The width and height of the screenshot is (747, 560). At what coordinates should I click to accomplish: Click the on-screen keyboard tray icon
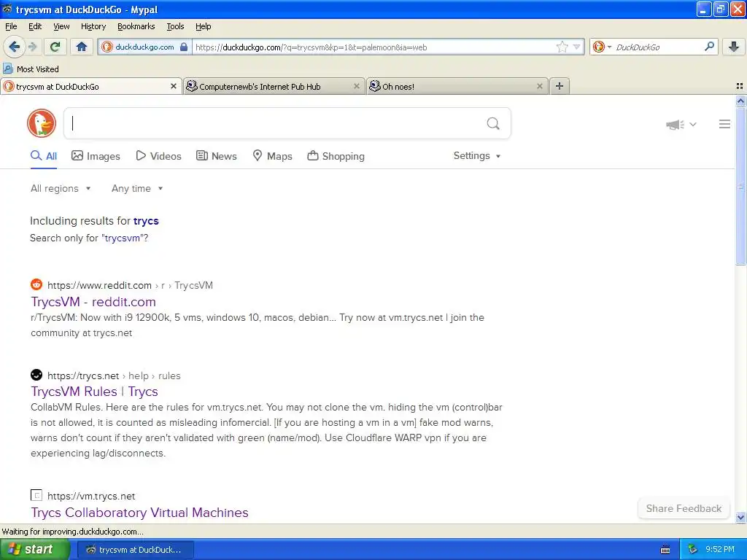665,550
